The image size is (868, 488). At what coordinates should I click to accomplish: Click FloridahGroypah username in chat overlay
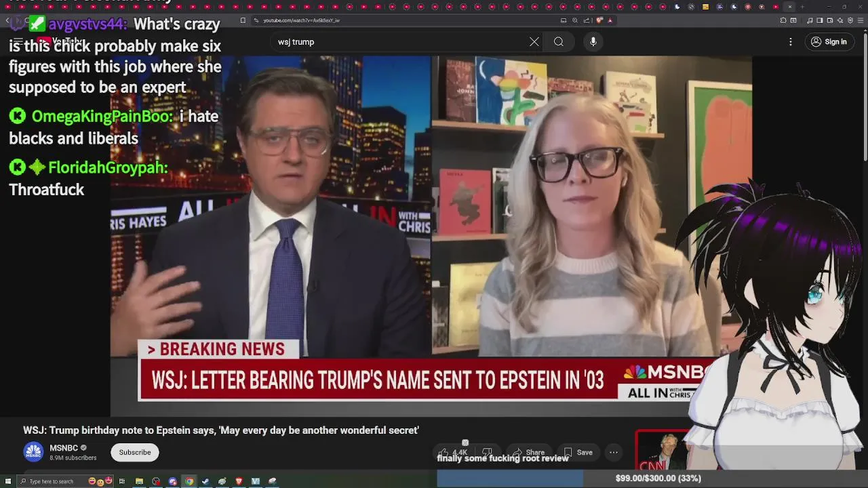pos(107,167)
